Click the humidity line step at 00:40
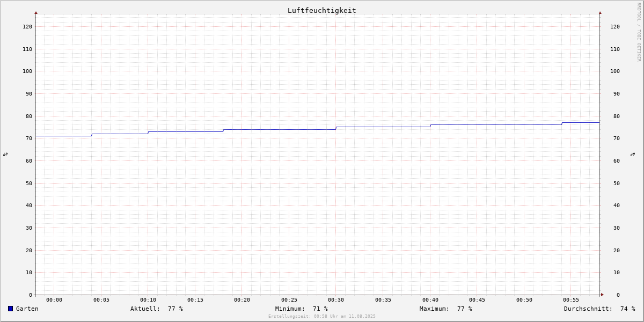 [x=430, y=126]
